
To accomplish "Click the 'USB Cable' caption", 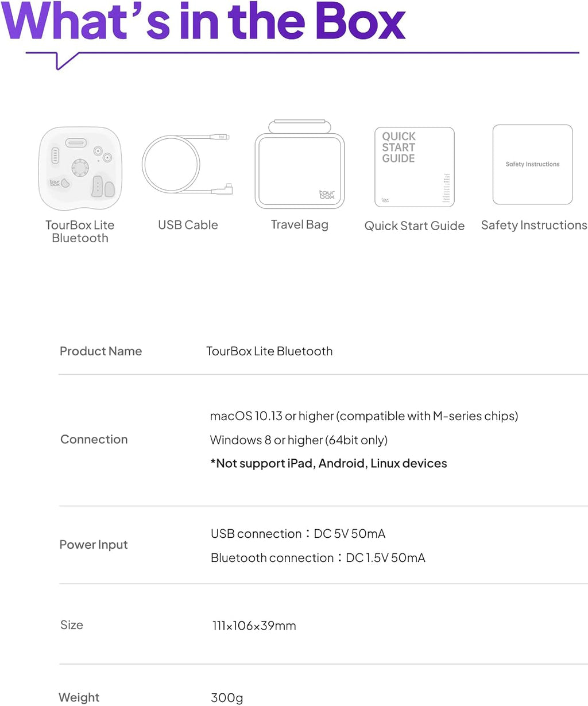I will click(x=188, y=225).
